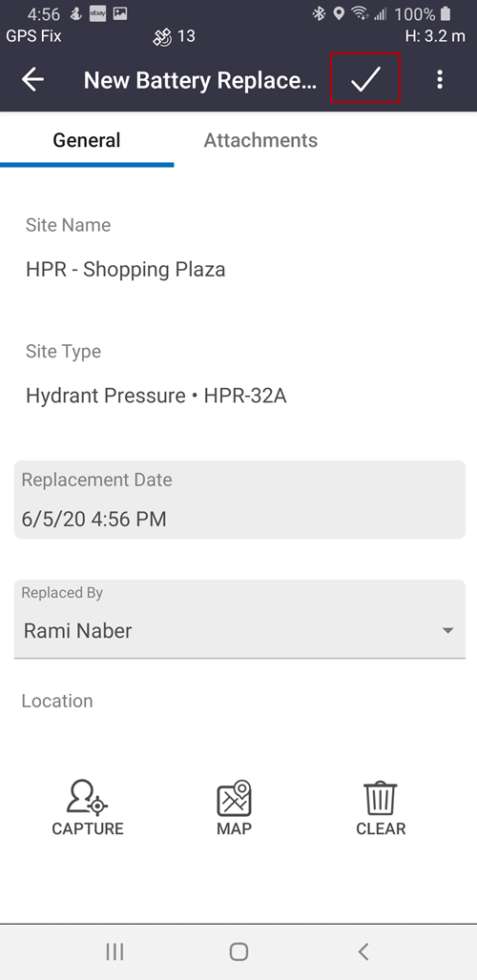Tap the Hydrant Pressure HPR-32A site type
Viewport: 477px width, 980px height.
(x=156, y=396)
